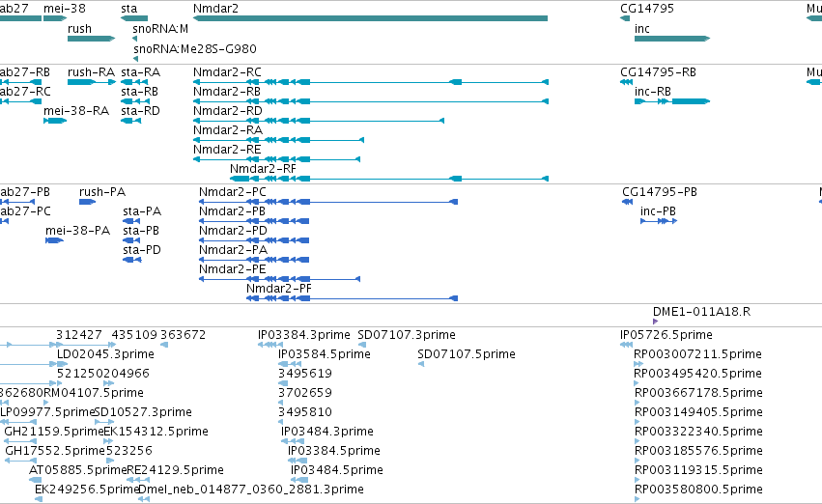Screen dimensions: 822x504
Task: Click the sta gene label
Action: (x=129, y=9)
